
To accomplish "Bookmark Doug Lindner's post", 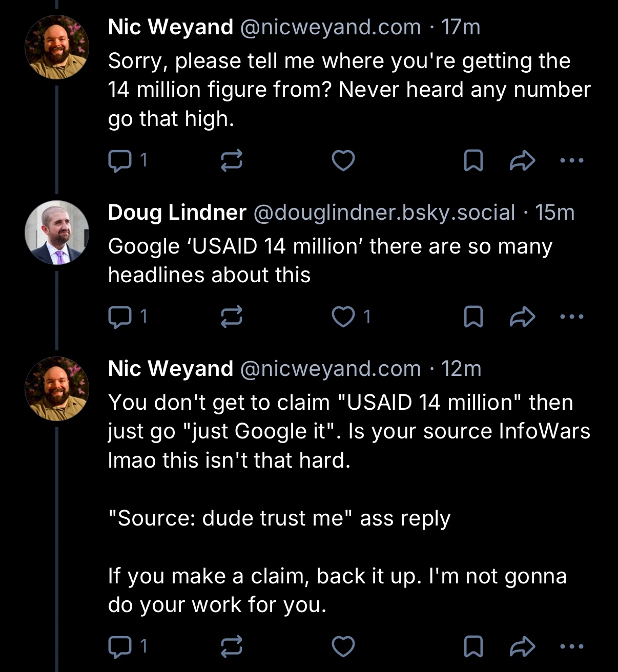I will pos(473,317).
